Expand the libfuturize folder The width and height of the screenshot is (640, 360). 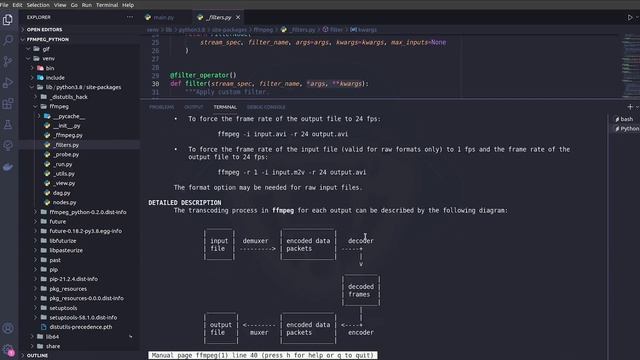[x=80, y=241]
